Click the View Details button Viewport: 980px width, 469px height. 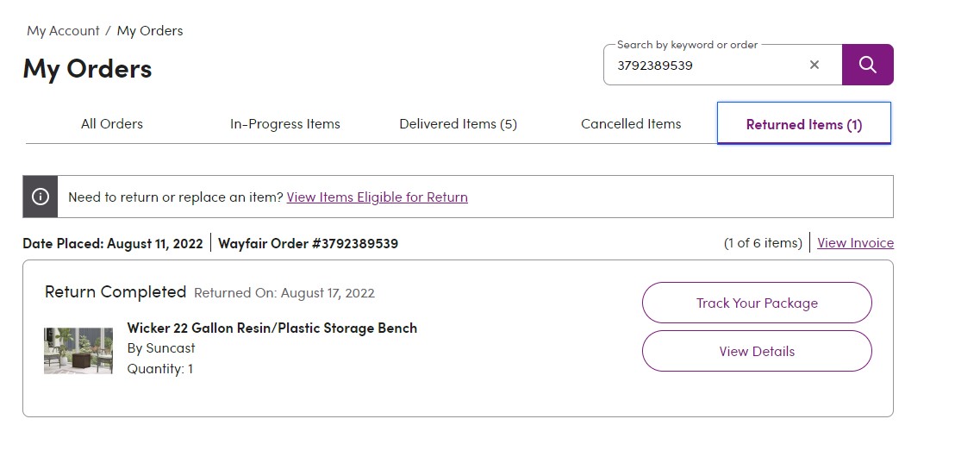point(757,351)
